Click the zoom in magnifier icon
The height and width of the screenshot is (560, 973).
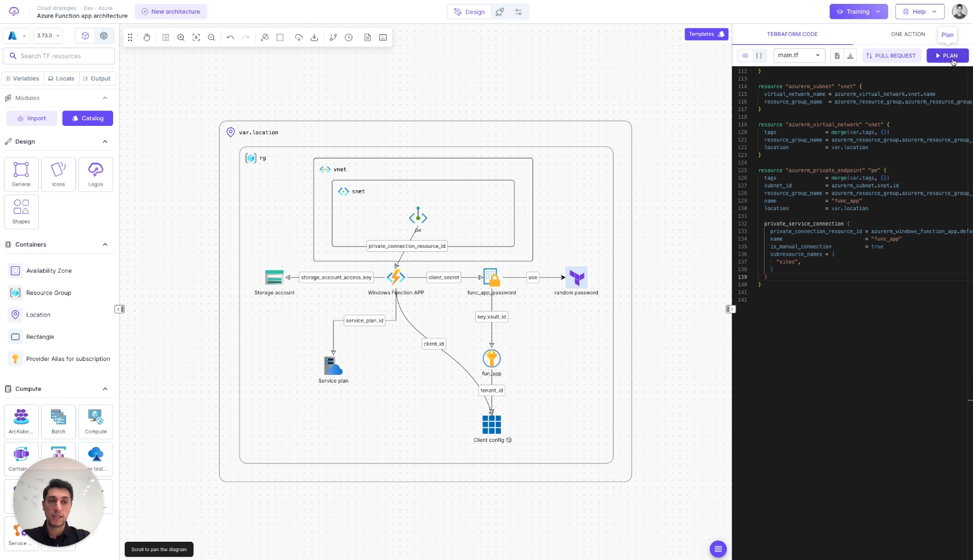pos(181,37)
